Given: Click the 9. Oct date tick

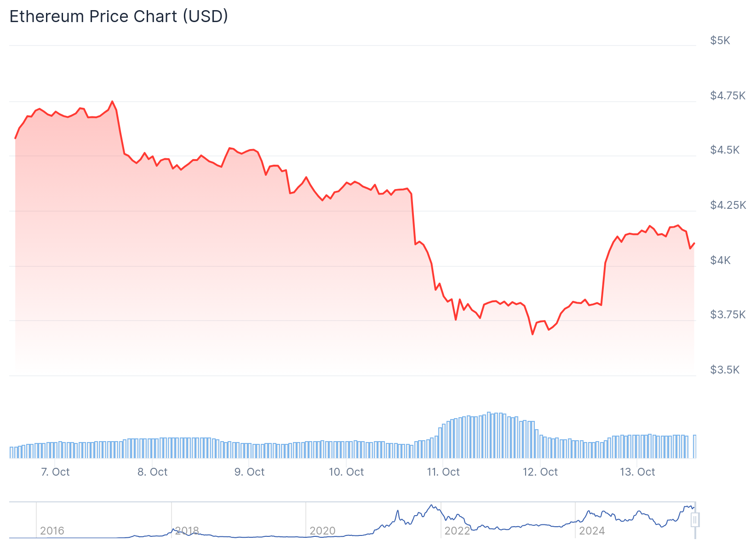Looking at the screenshot, I should coord(250,472).
